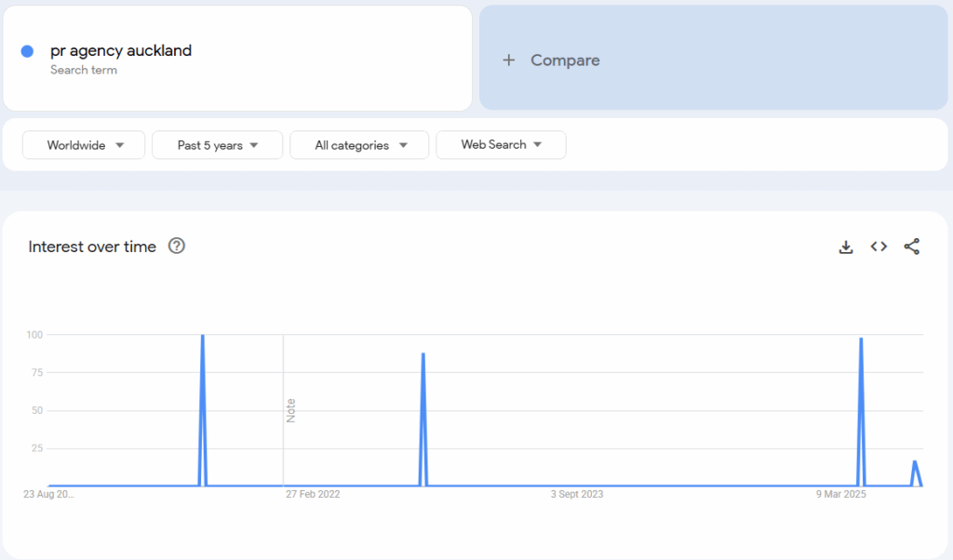Viewport: 953px width, 560px height.
Task: Download the trends data as CSV
Action: (x=846, y=247)
